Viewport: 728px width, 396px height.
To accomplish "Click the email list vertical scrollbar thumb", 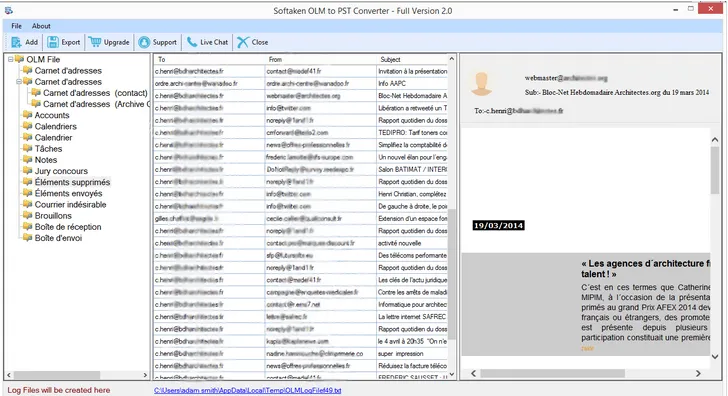I will pyautogui.click(x=452, y=274).
